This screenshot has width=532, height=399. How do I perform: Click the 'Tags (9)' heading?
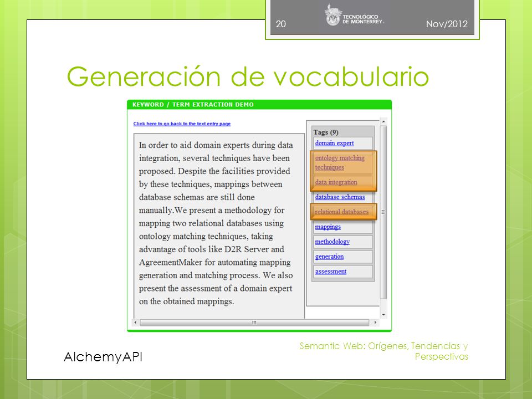tap(326, 132)
